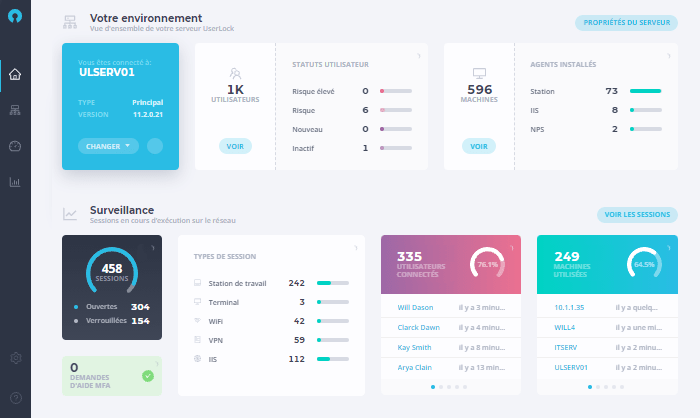The width and height of the screenshot is (700, 418).
Task: Click the 0 Demandes d'aide MFA card
Action: [x=112, y=376]
